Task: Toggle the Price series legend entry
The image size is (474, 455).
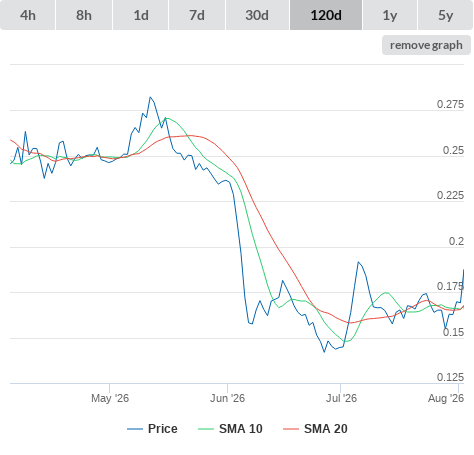Action: click(x=152, y=429)
